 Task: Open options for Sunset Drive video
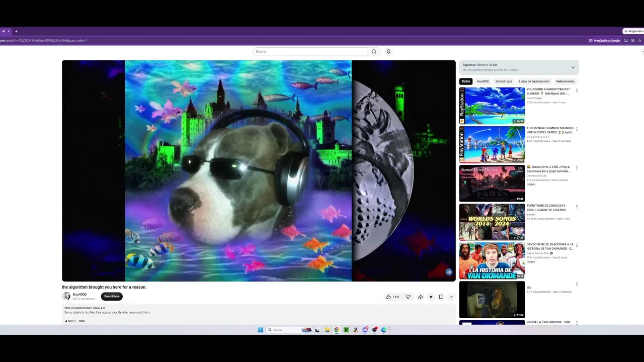(577, 168)
